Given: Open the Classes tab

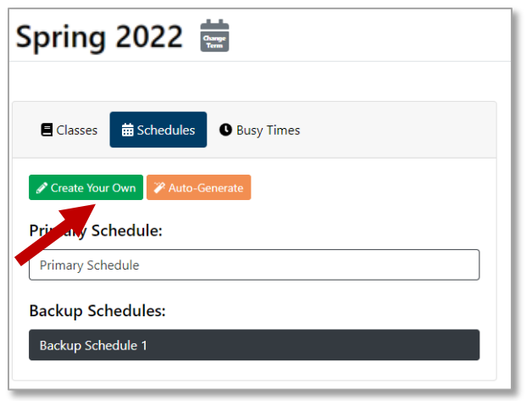Looking at the screenshot, I should coord(69,131).
